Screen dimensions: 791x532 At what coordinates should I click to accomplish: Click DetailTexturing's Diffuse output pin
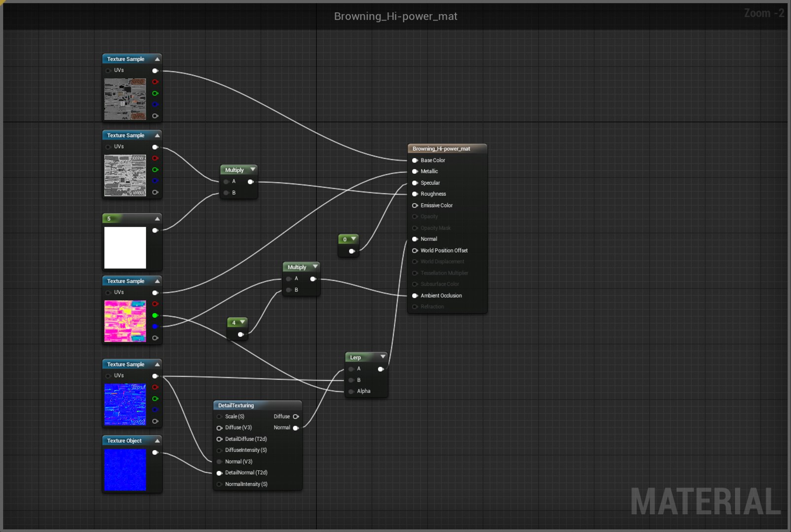296,417
